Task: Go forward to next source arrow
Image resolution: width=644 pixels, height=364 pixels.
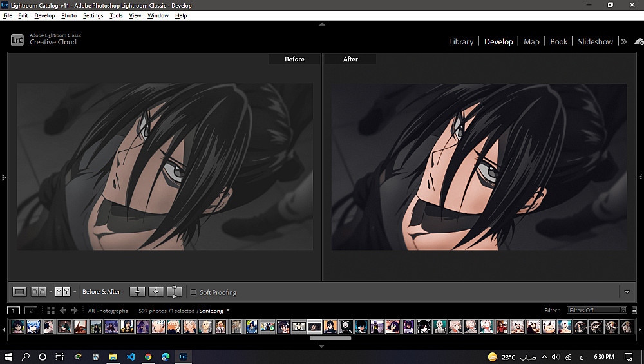Action: [74, 311]
